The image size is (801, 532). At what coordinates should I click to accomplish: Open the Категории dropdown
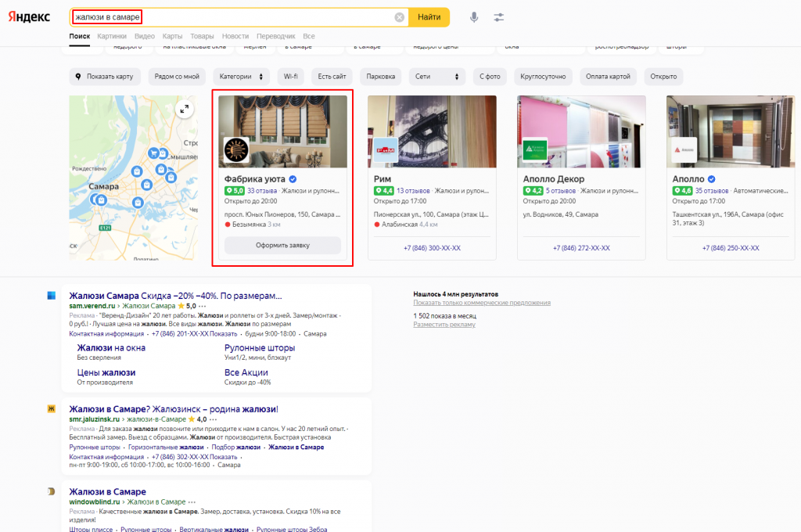pyautogui.click(x=241, y=77)
